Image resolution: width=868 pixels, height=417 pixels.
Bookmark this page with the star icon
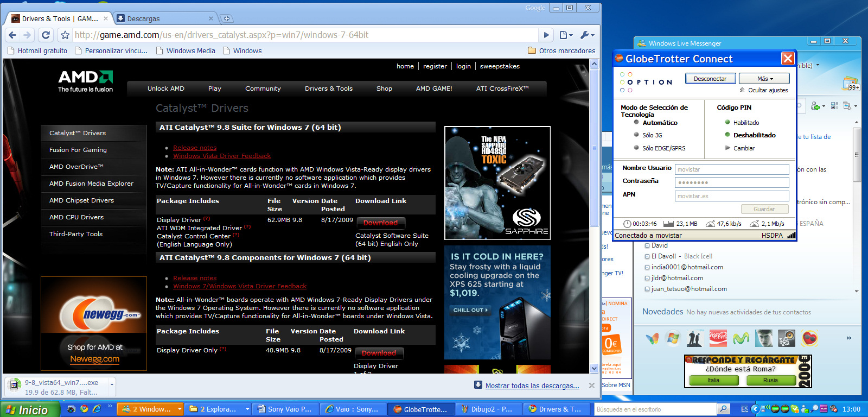[65, 35]
